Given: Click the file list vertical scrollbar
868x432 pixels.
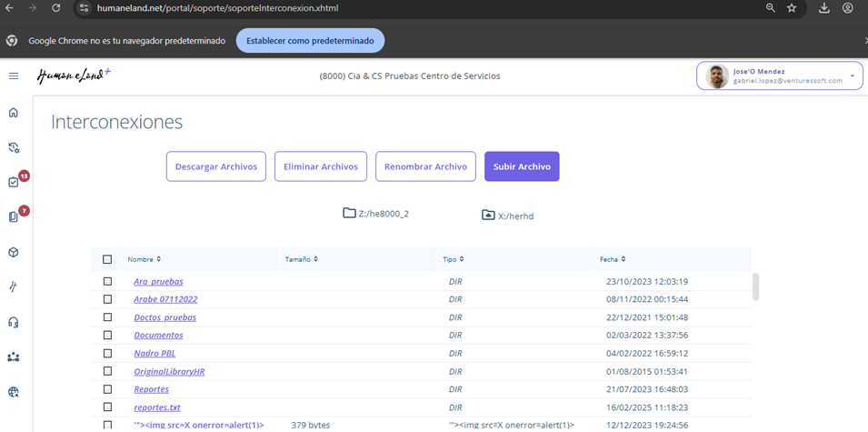Looking at the screenshot, I should pyautogui.click(x=755, y=286).
